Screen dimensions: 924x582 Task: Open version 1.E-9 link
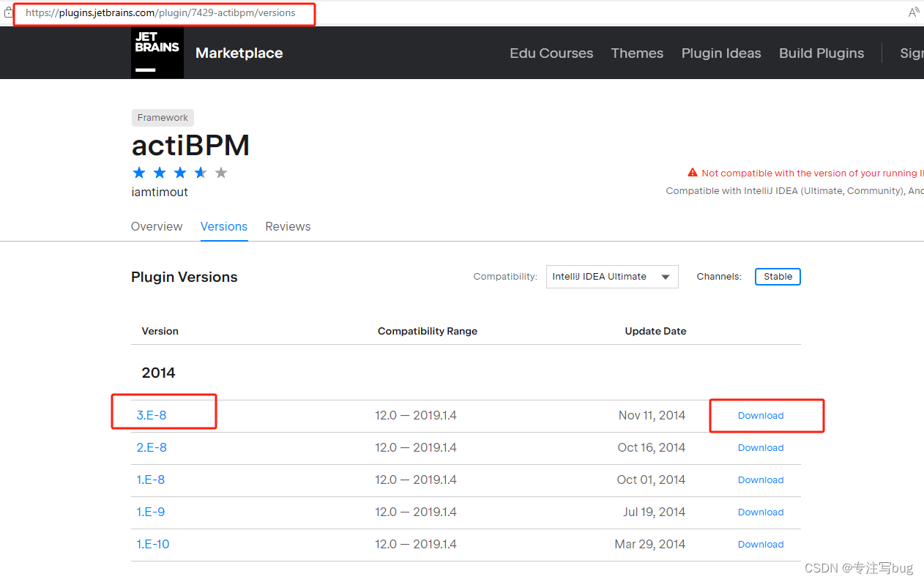(x=151, y=512)
